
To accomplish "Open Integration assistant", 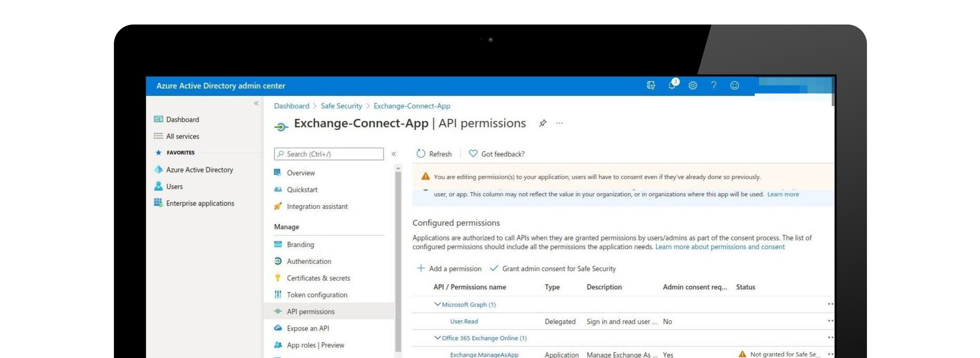I will 317,206.
